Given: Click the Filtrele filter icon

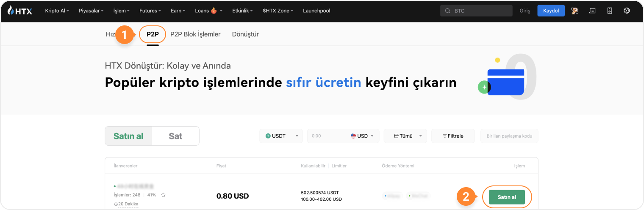Looking at the screenshot, I should [x=444, y=136].
